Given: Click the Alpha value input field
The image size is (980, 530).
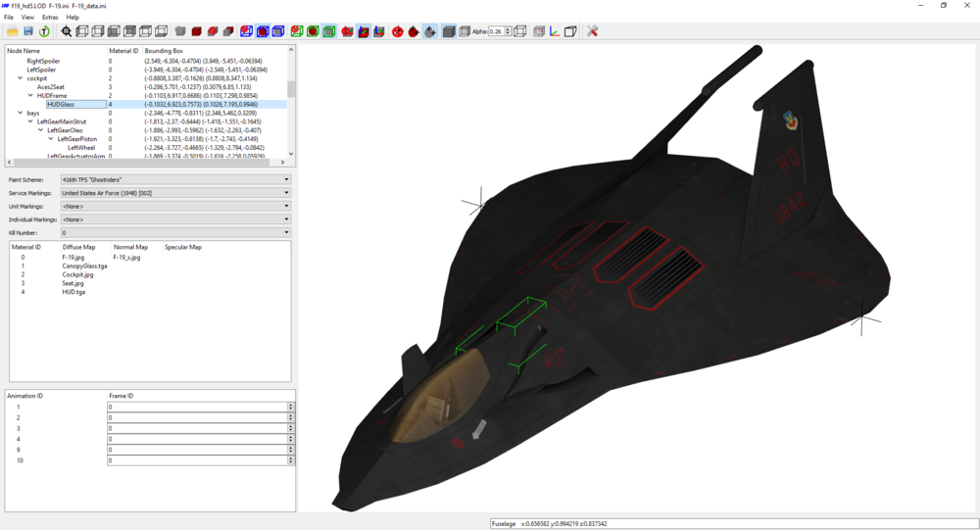Looking at the screenshot, I should [496, 31].
